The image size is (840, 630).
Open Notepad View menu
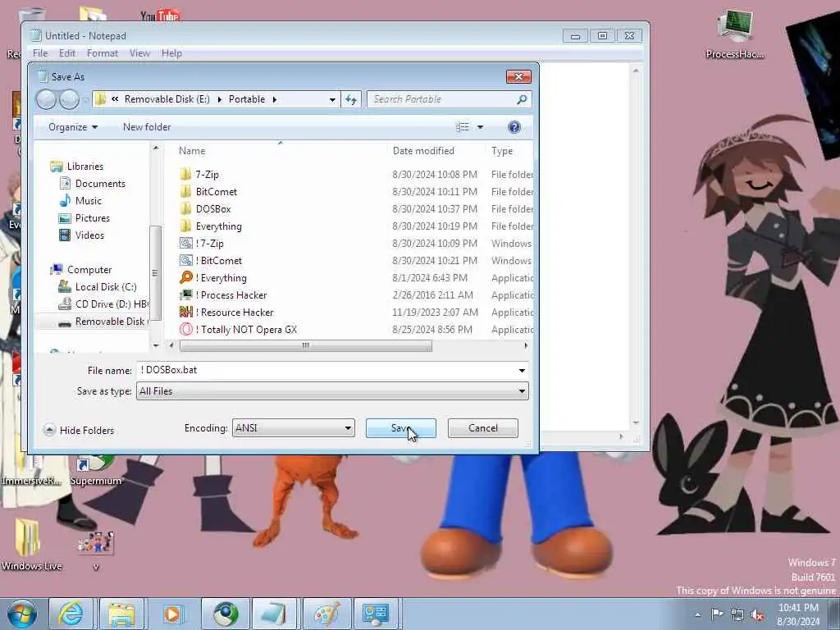[x=139, y=53]
